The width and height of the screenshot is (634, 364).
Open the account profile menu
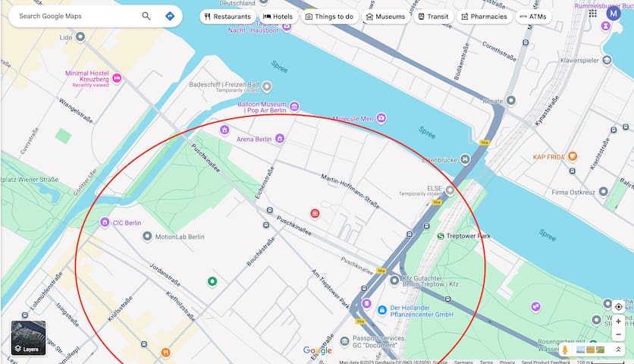point(614,13)
